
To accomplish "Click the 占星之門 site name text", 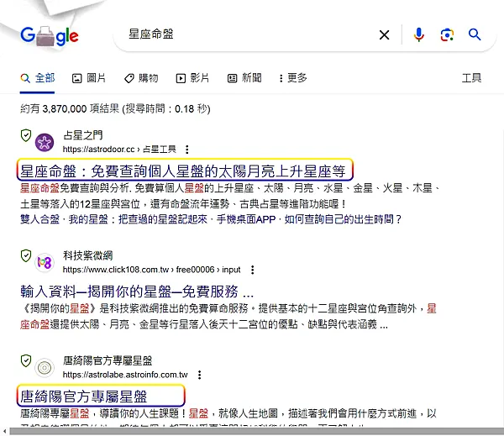I will point(83,135).
